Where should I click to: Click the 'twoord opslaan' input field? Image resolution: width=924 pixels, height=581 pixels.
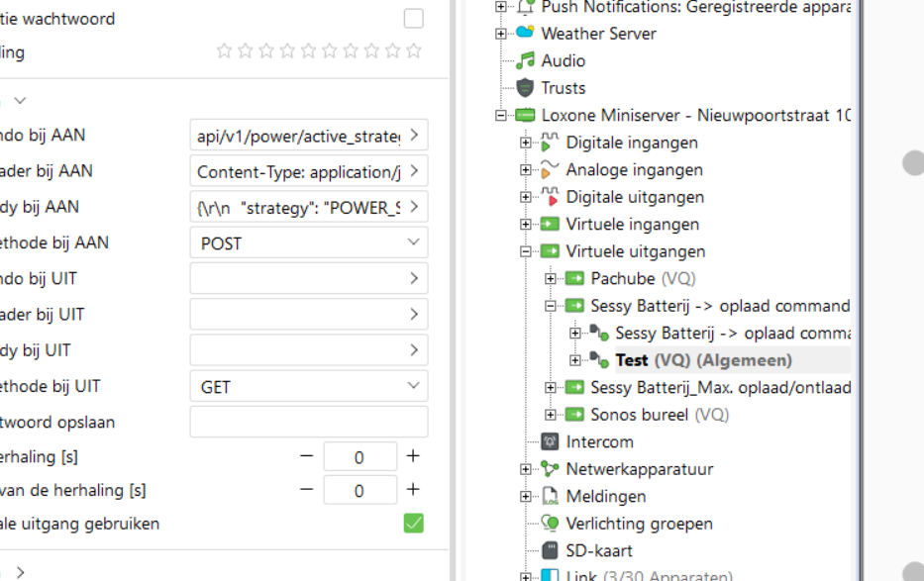click(x=309, y=422)
